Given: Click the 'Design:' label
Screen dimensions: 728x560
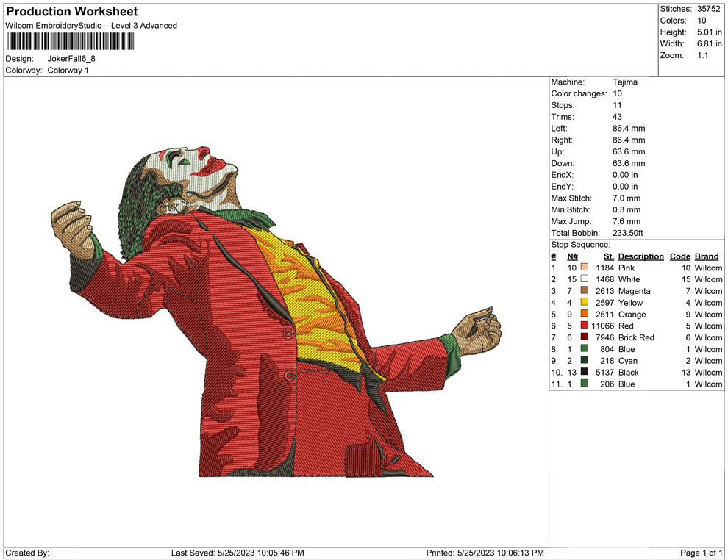Looking at the screenshot, I should pos(20,59).
